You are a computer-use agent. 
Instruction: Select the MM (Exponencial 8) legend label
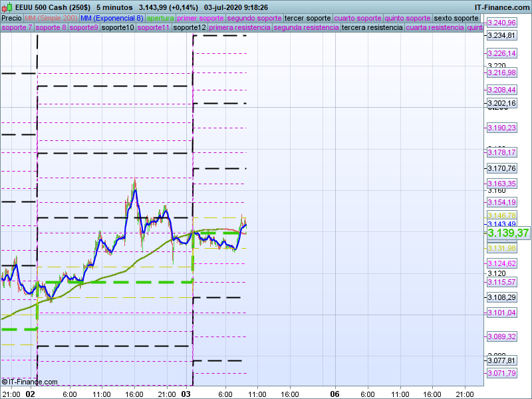tap(111, 18)
